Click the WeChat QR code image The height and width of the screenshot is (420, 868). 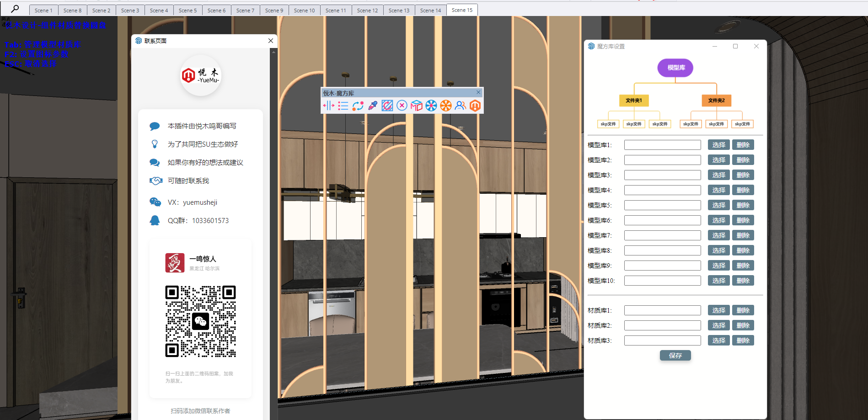pos(200,321)
